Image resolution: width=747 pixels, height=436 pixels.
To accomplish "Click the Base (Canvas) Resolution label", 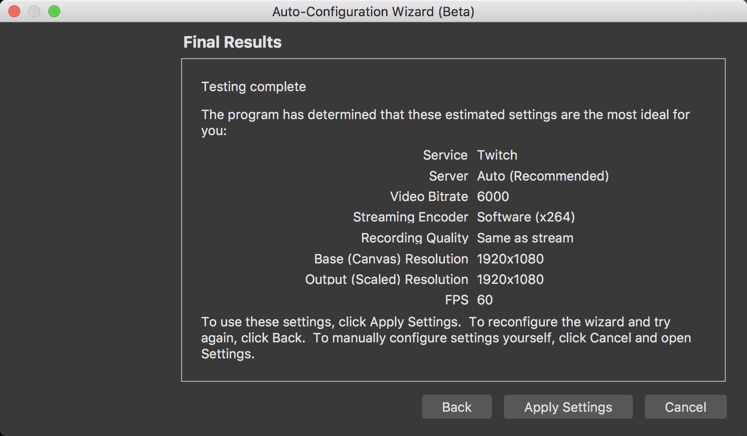I will tap(391, 259).
